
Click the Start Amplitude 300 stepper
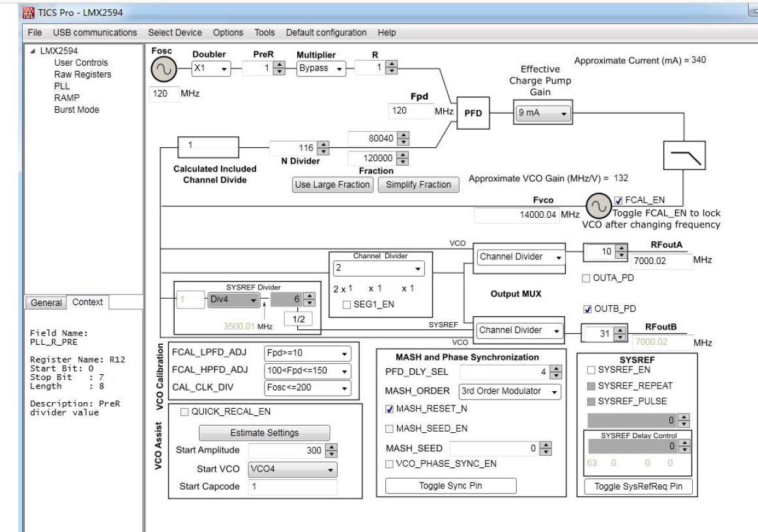point(331,451)
